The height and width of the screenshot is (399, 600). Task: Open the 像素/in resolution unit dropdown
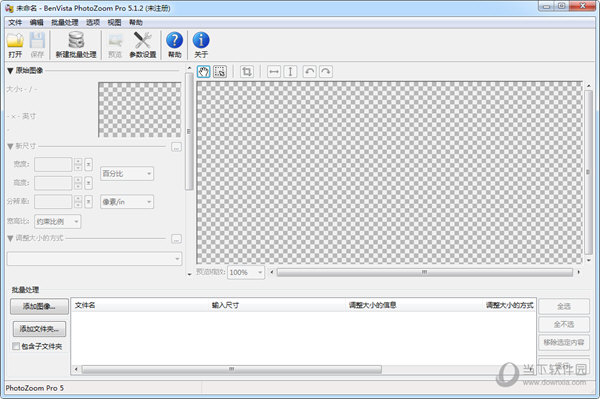pos(127,202)
